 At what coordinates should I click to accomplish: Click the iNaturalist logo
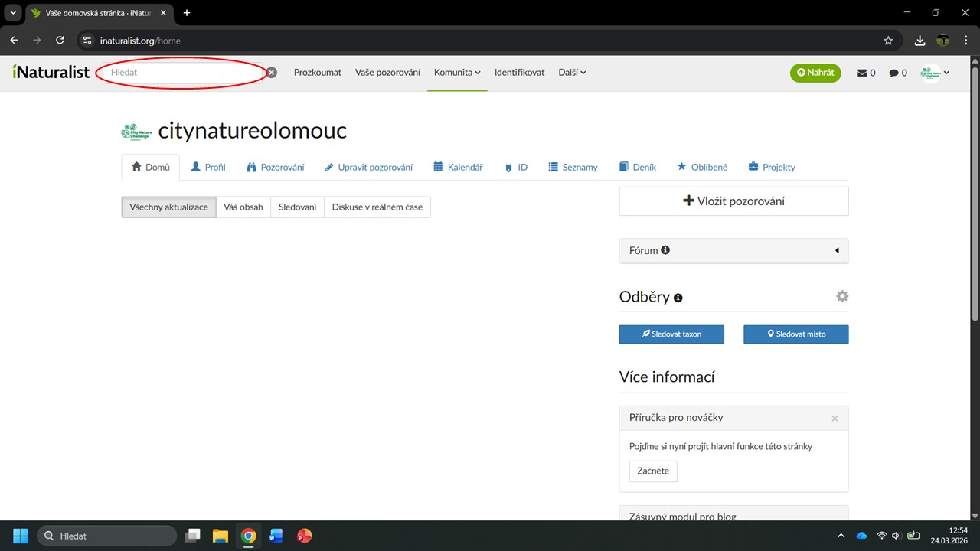pyautogui.click(x=51, y=72)
